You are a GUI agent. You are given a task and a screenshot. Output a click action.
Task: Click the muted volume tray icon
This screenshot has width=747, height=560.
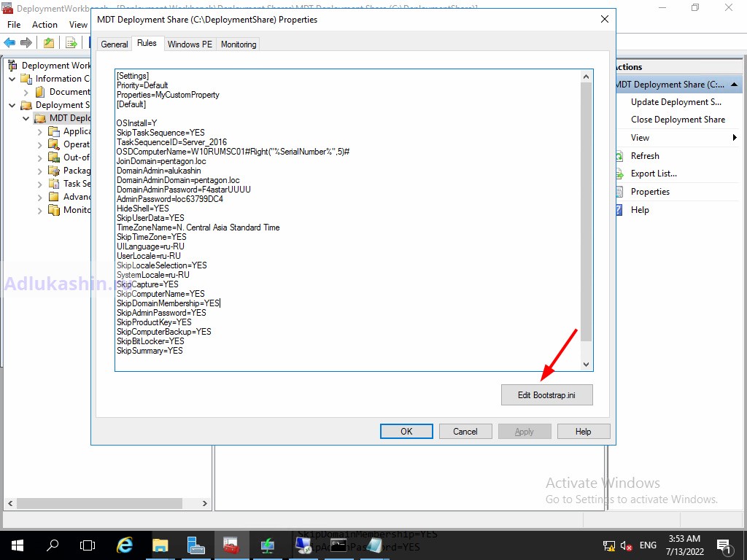tap(626, 545)
